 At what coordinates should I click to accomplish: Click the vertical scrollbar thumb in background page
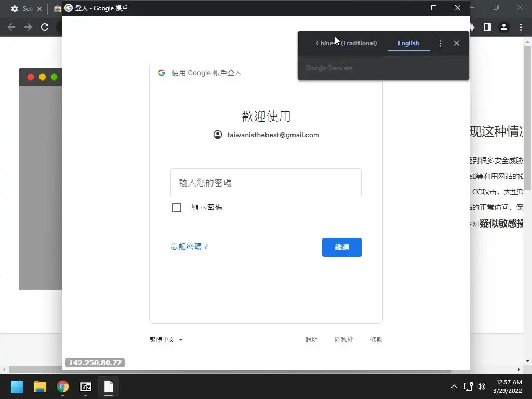tap(527, 118)
